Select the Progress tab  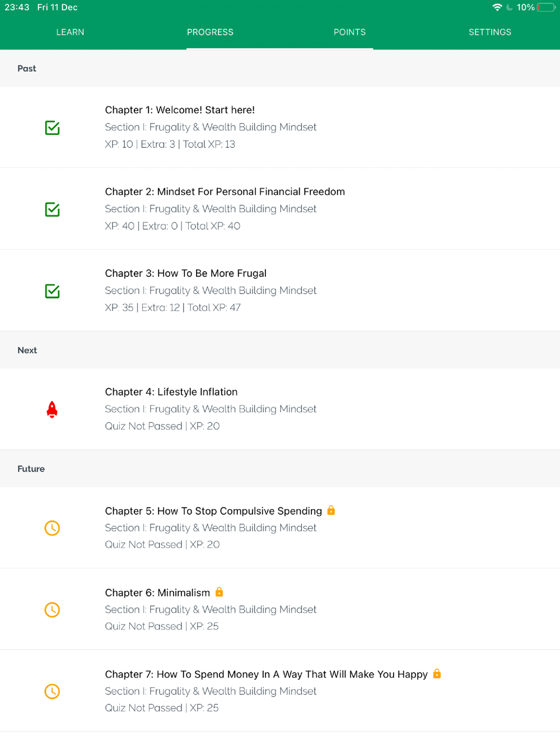[210, 32]
